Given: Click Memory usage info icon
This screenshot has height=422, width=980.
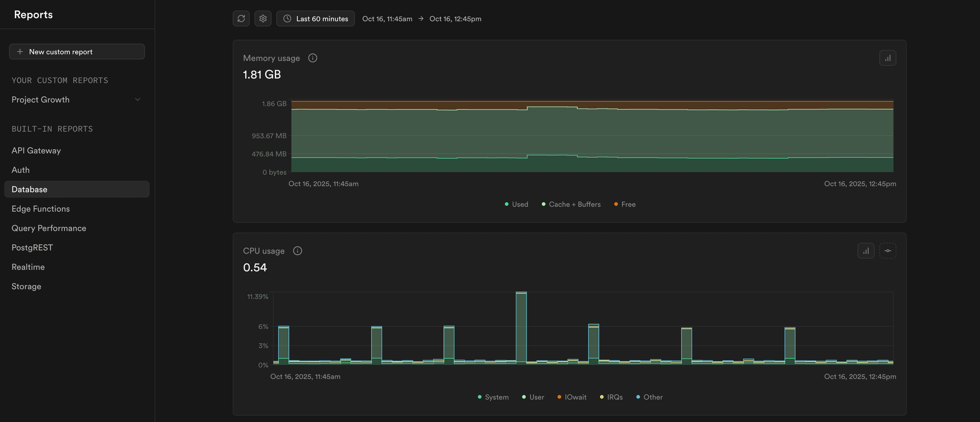Looking at the screenshot, I should click(x=312, y=58).
